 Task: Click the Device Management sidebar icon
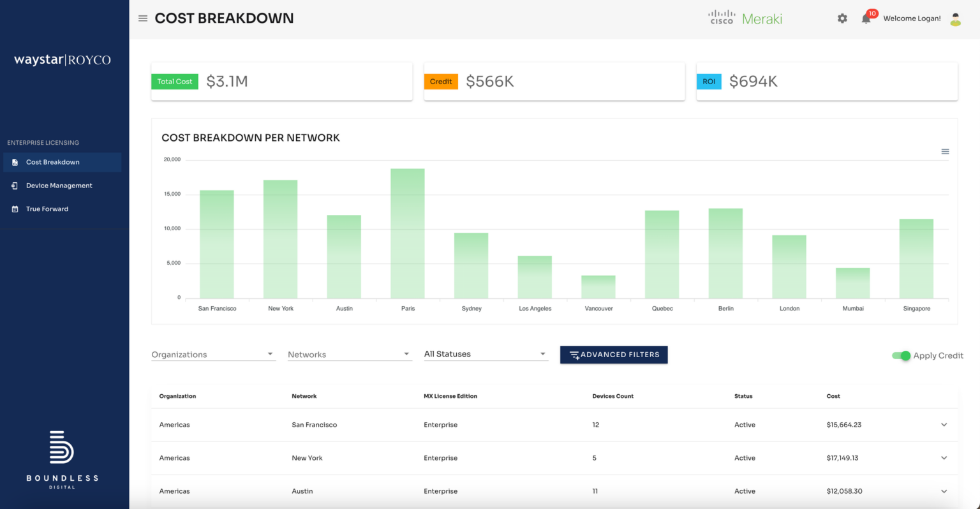[x=14, y=185]
